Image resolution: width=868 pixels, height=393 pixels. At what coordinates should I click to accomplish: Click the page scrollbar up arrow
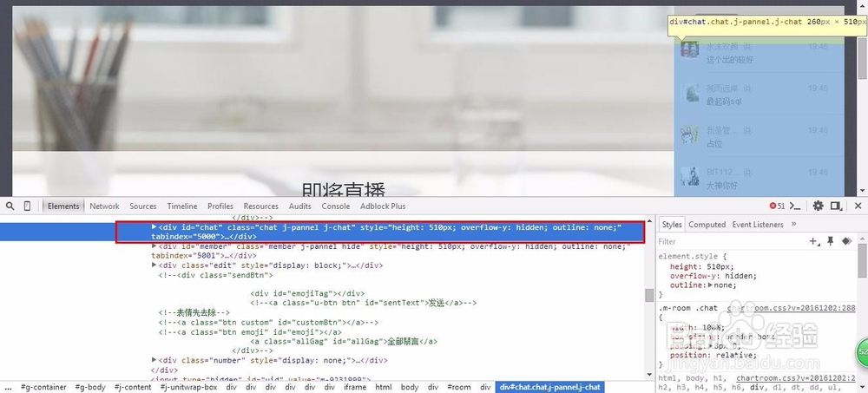point(861,4)
